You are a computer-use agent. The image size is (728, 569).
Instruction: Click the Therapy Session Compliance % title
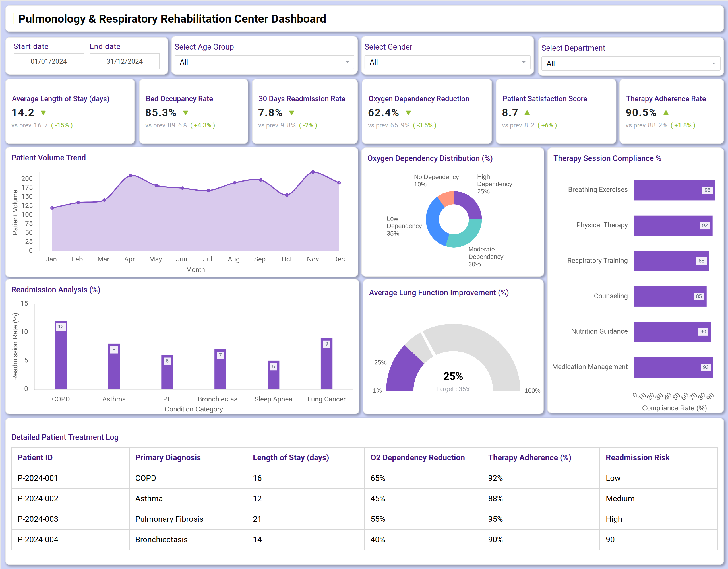pos(607,158)
